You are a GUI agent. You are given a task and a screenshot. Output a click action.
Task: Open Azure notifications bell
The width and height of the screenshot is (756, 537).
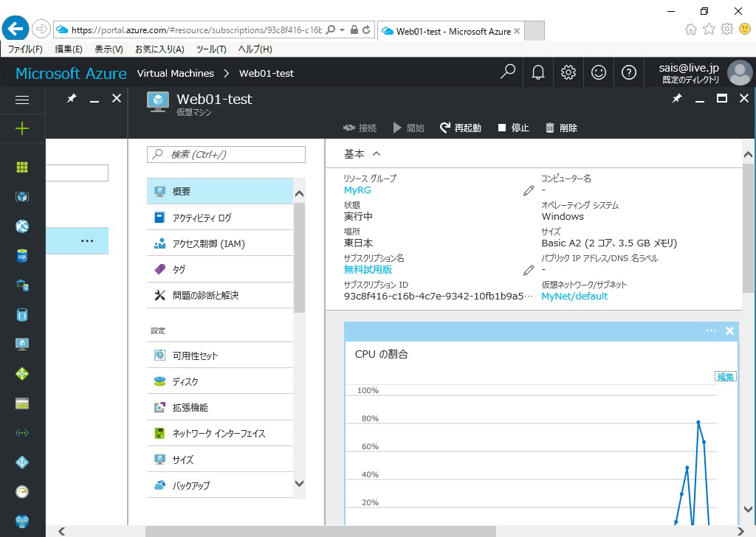pyautogui.click(x=538, y=72)
